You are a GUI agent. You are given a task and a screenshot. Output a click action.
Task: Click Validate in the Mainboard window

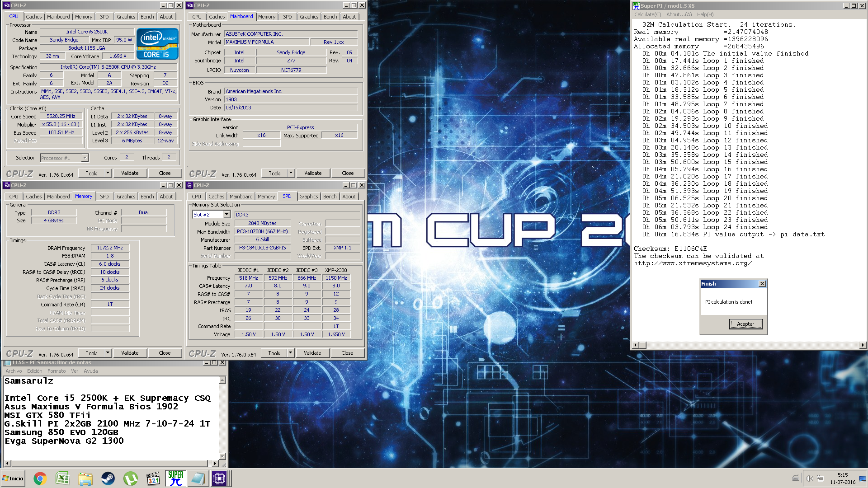pyautogui.click(x=313, y=173)
